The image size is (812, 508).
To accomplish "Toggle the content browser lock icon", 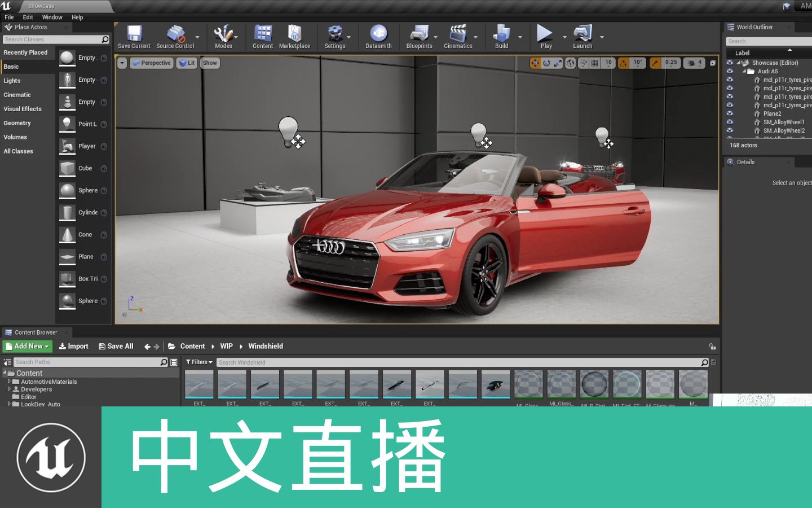I will [712, 347].
